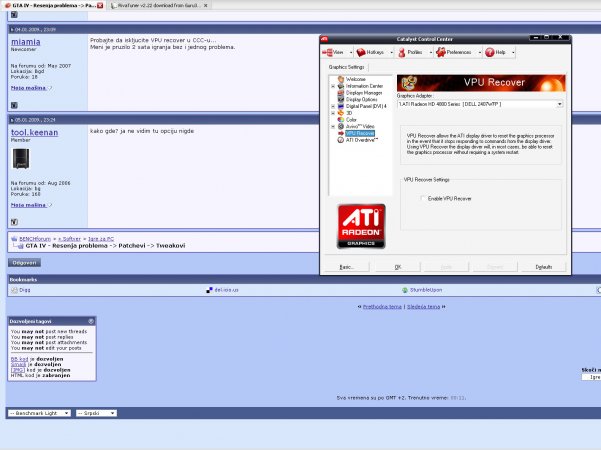Select ATI Overdrive tree item

coord(361,140)
